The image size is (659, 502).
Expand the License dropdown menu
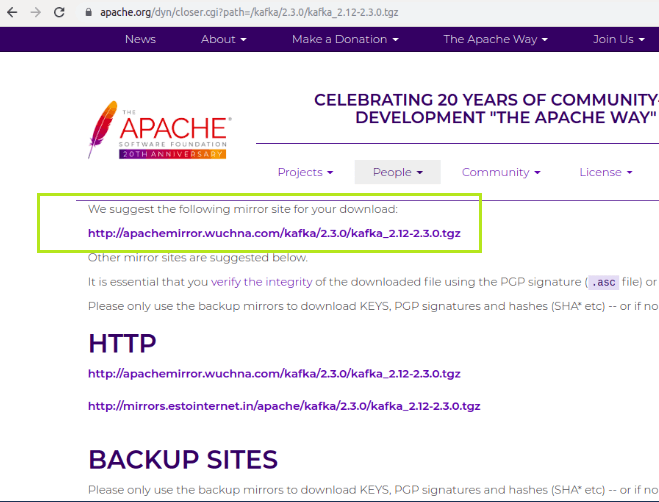point(606,172)
